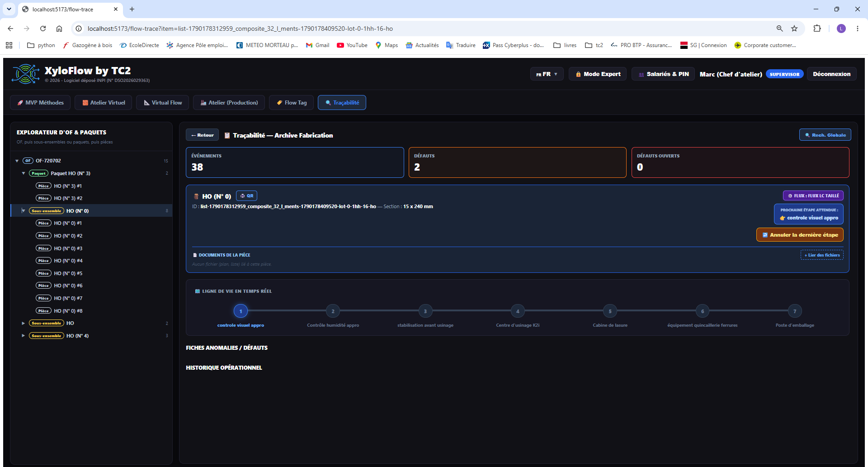This screenshot has width=868, height=467.
Task: Open the bookmarks apps grid icon
Action: (9, 45)
